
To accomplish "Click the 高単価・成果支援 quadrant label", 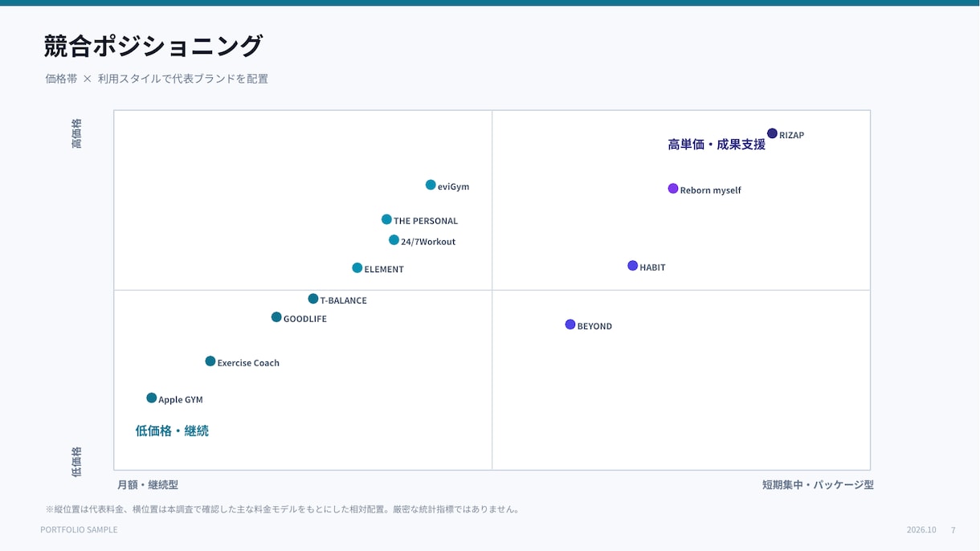I will pos(717,145).
